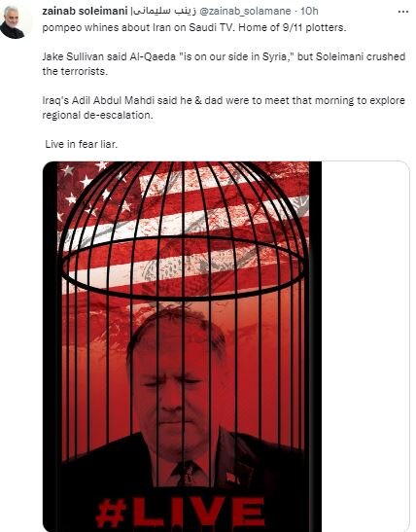Open the attached caged-man poster image
Screen dimensions: 416x532
point(182,346)
